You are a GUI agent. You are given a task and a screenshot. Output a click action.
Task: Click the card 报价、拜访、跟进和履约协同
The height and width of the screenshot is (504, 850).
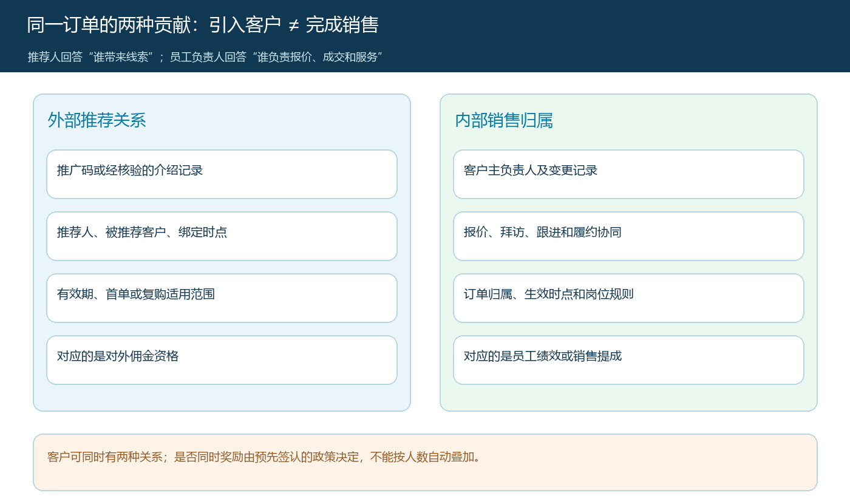point(628,236)
